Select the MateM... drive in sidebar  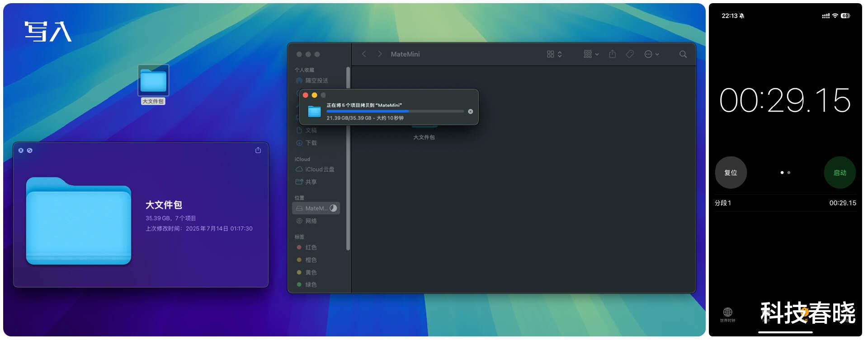click(x=316, y=208)
